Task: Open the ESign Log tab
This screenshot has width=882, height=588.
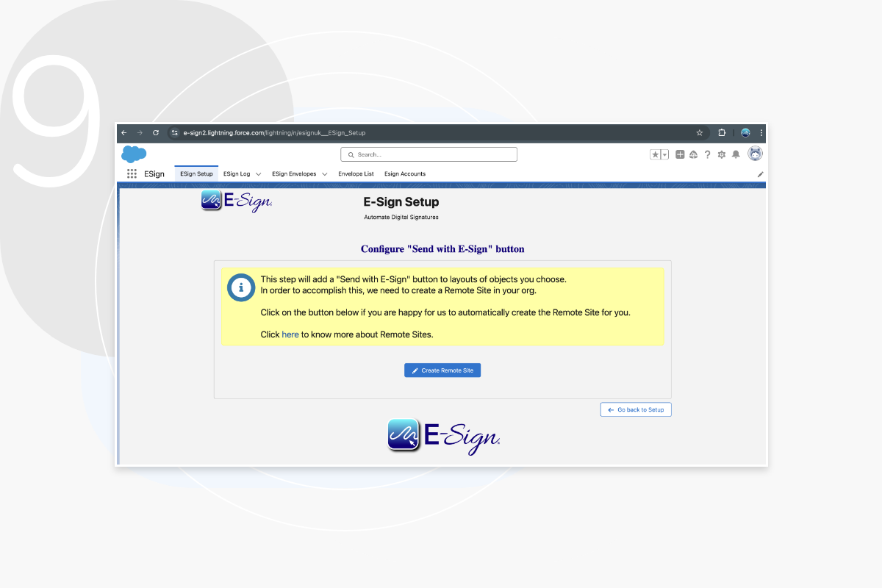Action: tap(237, 174)
